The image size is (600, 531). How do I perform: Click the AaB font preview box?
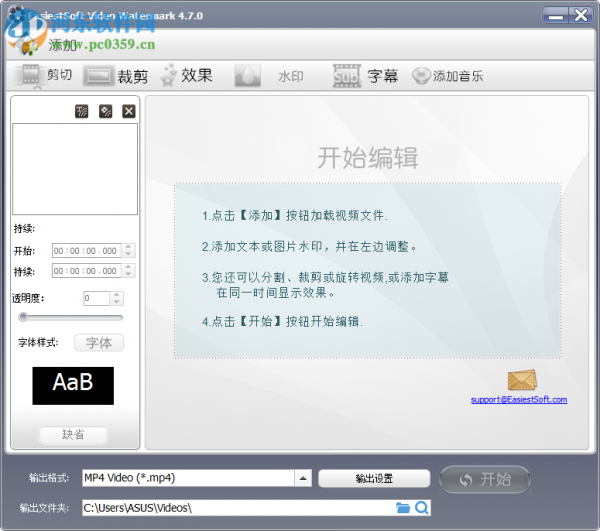[73, 386]
